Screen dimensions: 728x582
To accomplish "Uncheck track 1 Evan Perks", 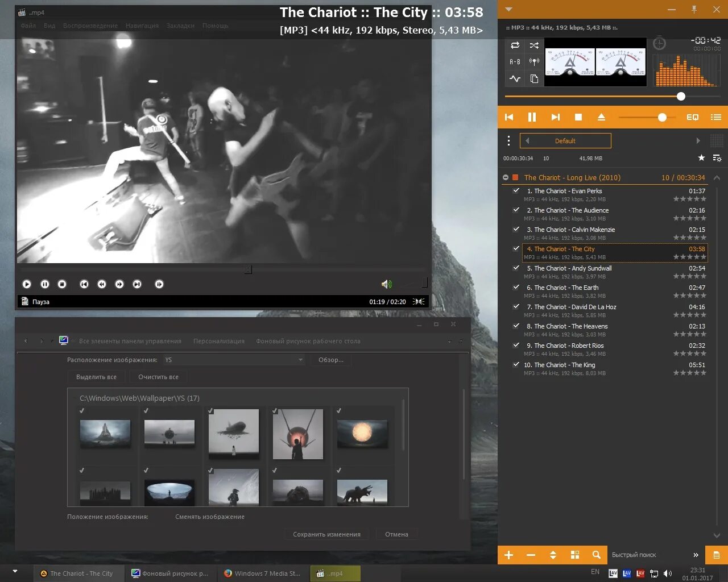I will 516,191.
